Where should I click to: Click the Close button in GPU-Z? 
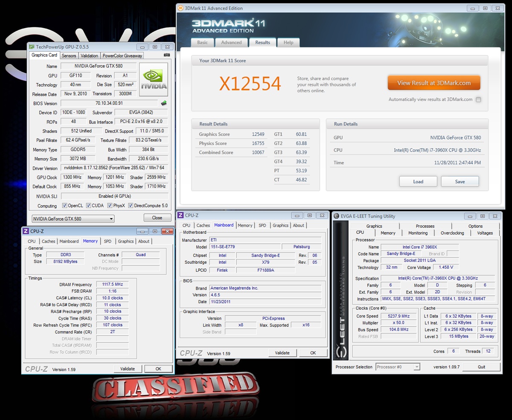[157, 218]
